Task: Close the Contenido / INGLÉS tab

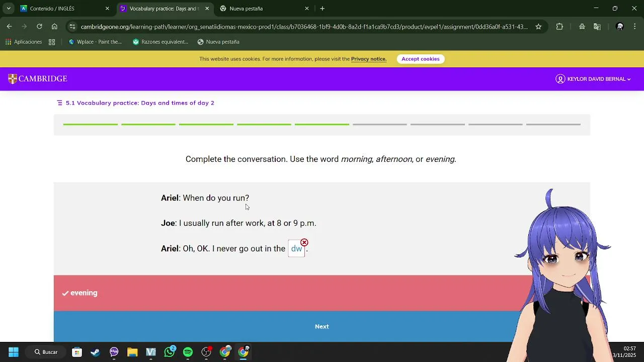Action: (107, 9)
